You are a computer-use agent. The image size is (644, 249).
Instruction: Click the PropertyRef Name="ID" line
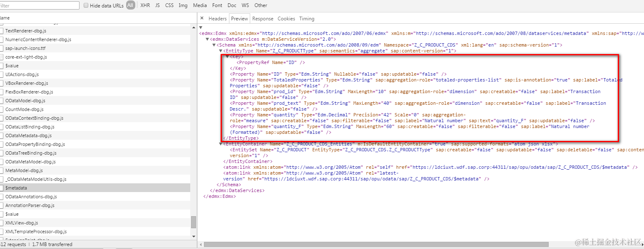click(271, 62)
